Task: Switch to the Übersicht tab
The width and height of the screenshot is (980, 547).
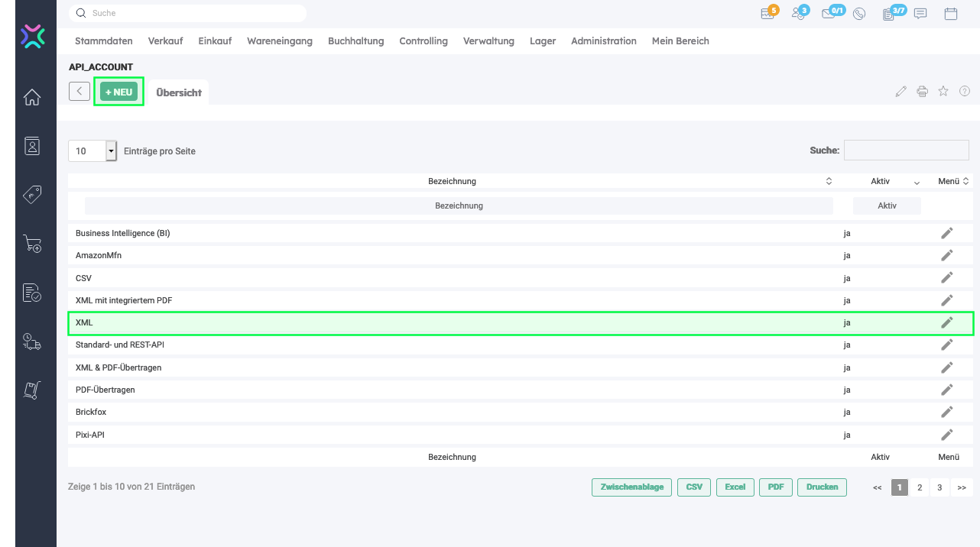Action: click(179, 92)
